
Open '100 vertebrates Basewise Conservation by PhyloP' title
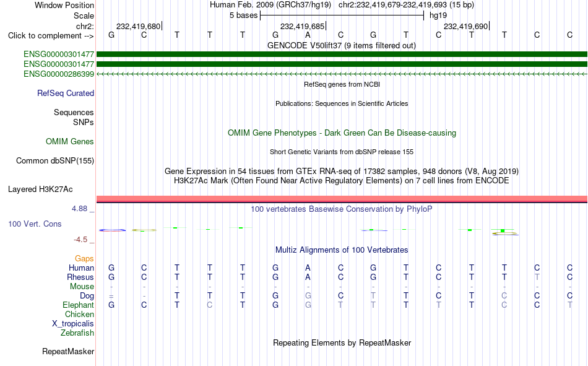click(x=342, y=209)
